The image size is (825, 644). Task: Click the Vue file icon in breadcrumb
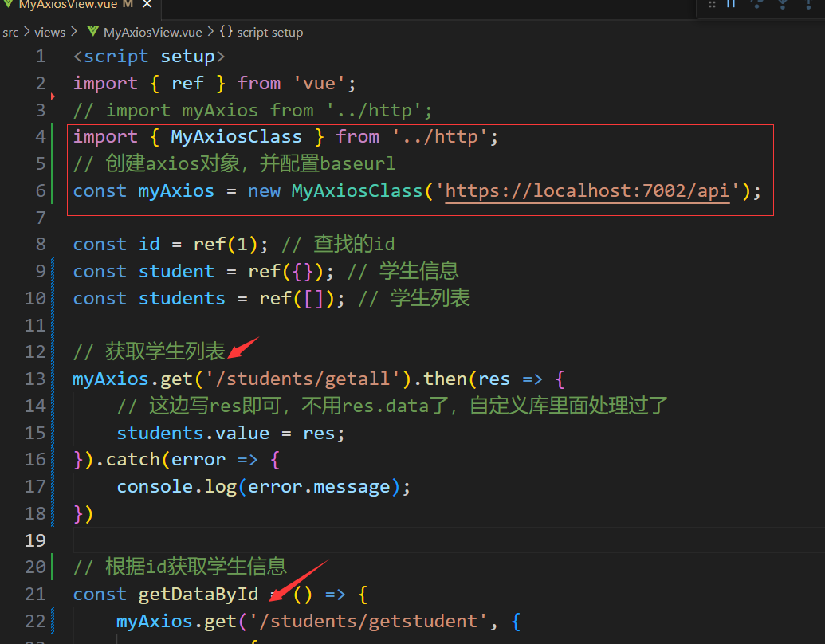[x=93, y=32]
